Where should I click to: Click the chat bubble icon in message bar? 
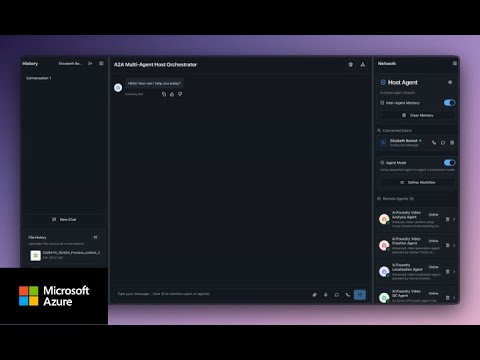click(337, 295)
